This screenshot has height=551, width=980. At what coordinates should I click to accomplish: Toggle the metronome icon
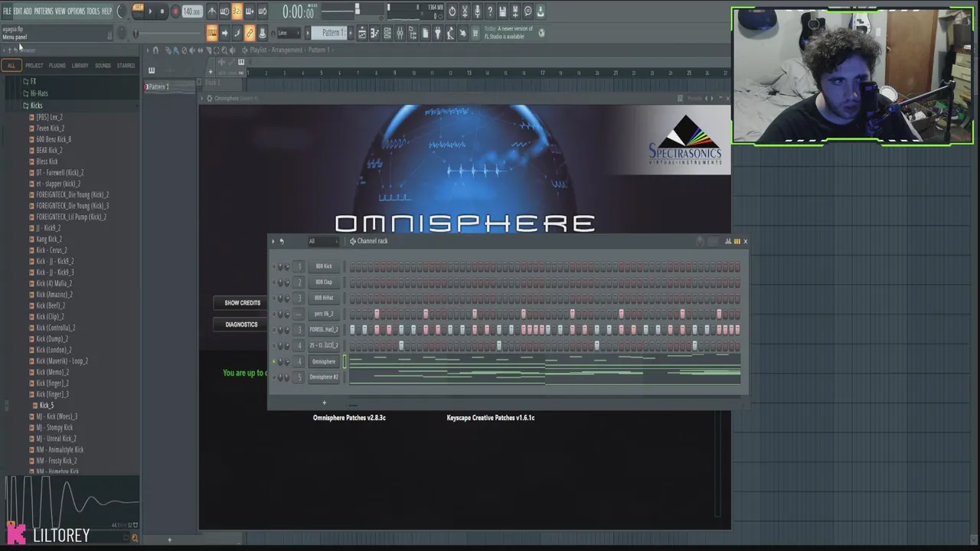[x=212, y=11]
